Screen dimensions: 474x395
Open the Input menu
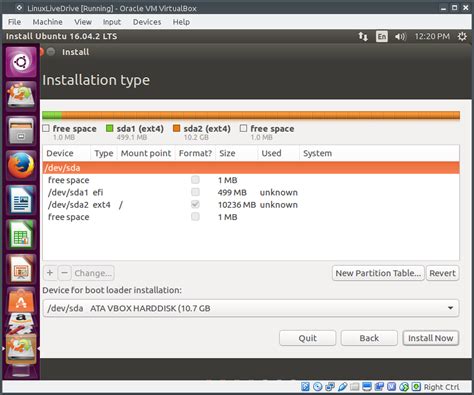point(112,22)
